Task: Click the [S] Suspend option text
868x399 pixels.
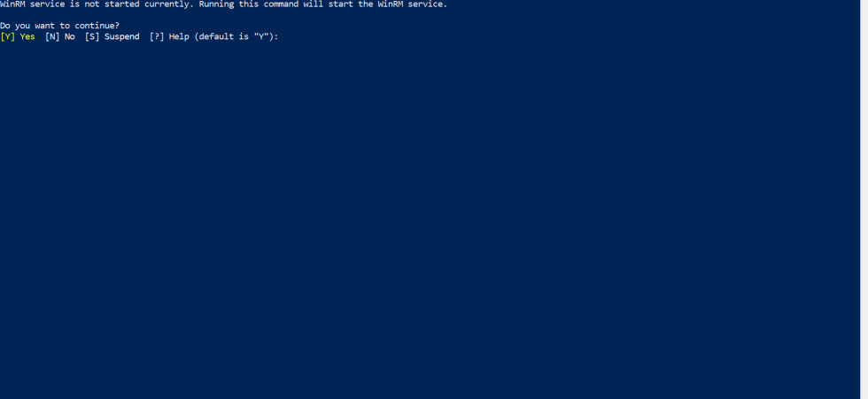Action: (112, 36)
